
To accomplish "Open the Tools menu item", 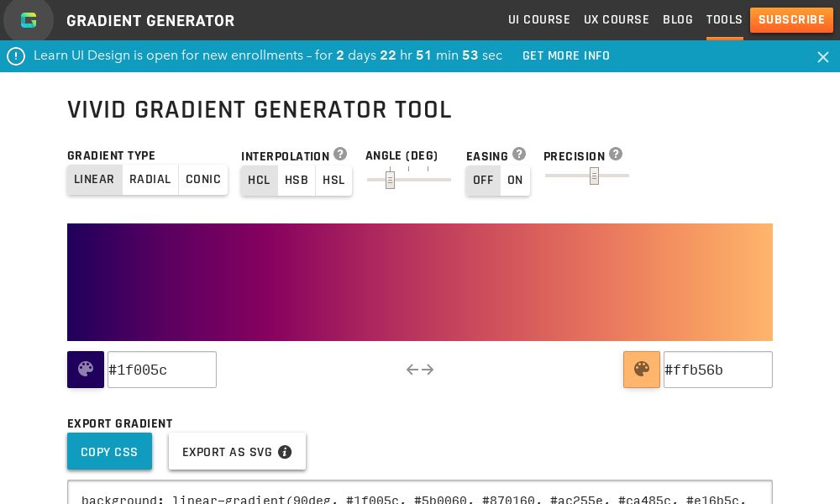I will click(724, 19).
